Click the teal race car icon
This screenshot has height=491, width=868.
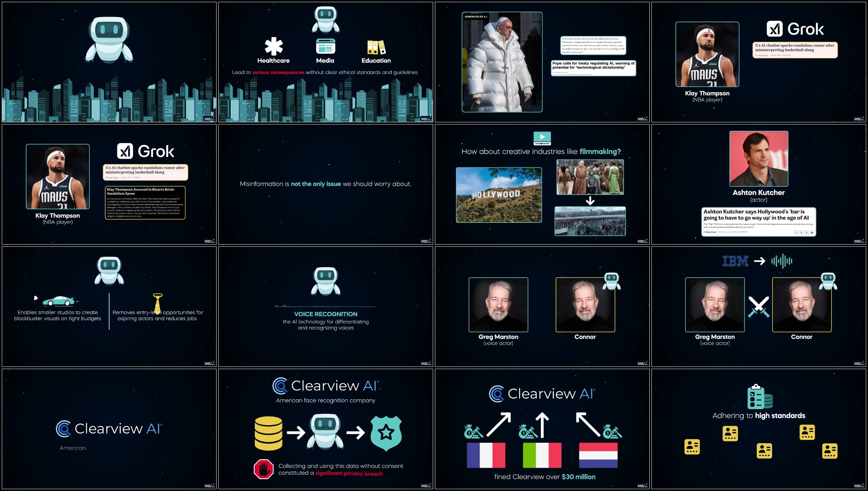pyautogui.click(x=58, y=301)
